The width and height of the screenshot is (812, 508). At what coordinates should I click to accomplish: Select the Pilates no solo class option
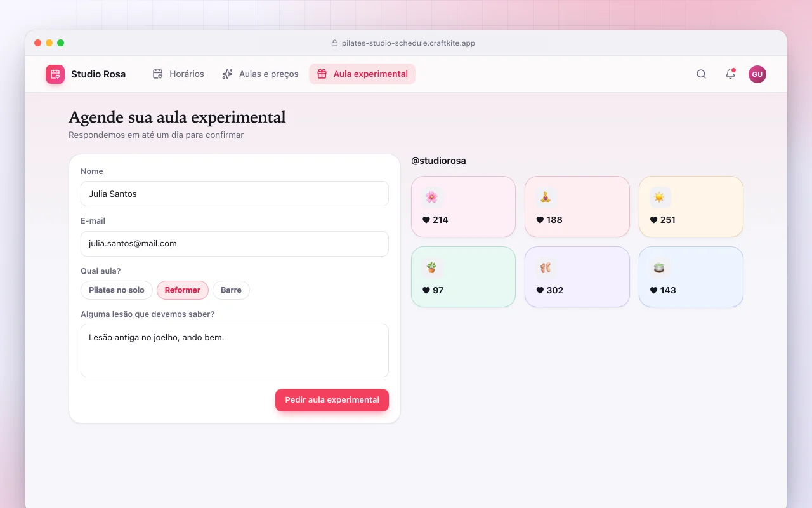[x=117, y=290]
